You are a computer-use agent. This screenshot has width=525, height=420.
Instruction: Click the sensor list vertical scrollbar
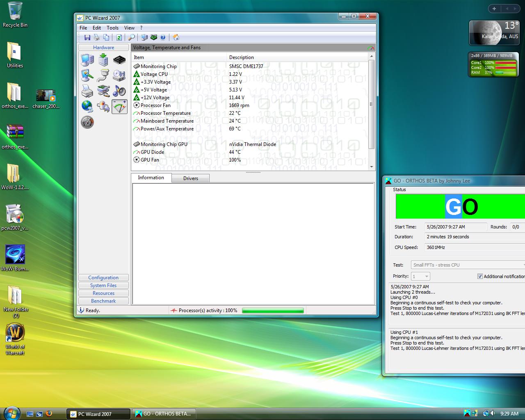372,111
